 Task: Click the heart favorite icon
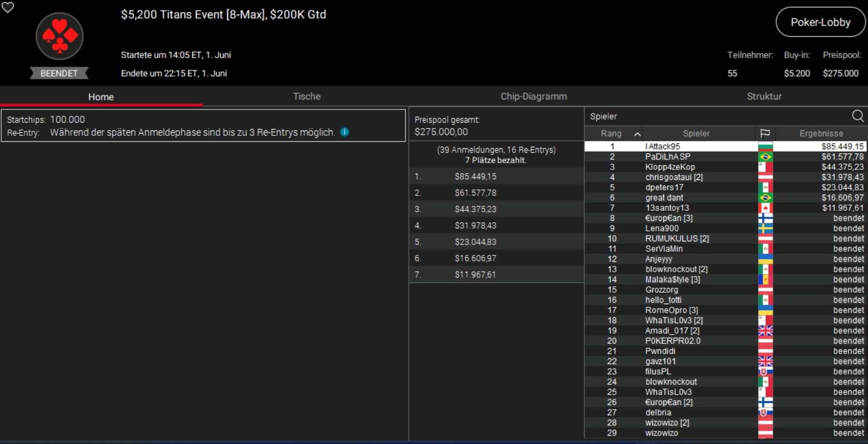8,7
